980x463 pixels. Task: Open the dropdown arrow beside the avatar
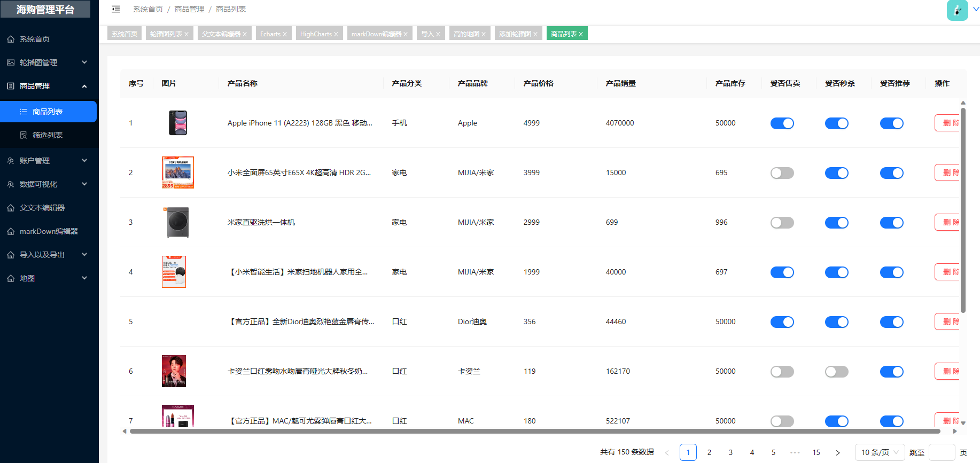pos(976,9)
